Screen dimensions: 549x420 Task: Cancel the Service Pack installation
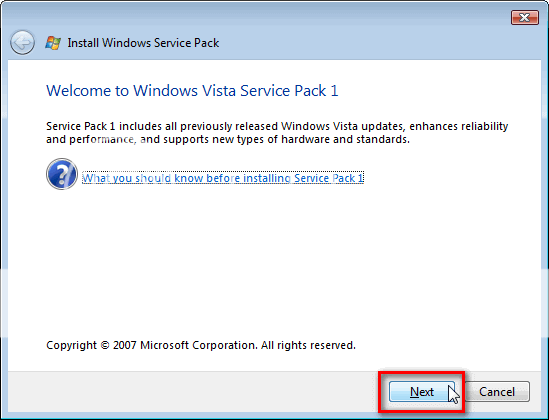coord(497,391)
